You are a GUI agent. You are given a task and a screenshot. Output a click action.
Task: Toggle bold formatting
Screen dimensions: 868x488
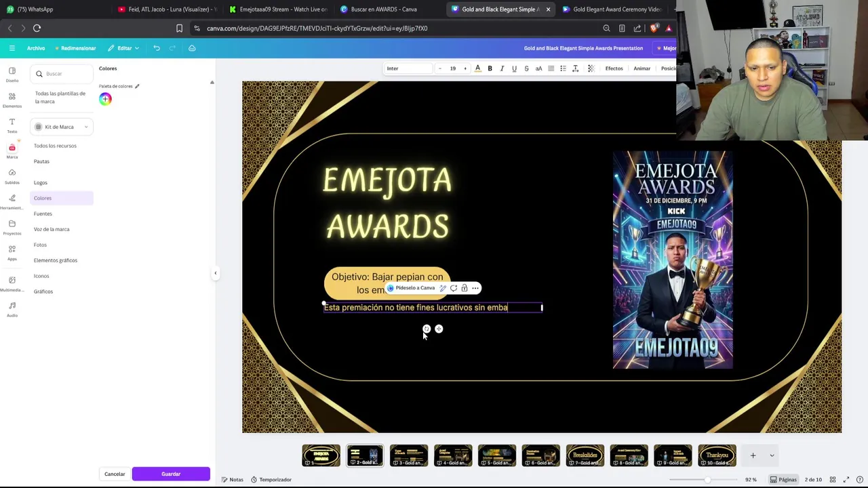(490, 68)
